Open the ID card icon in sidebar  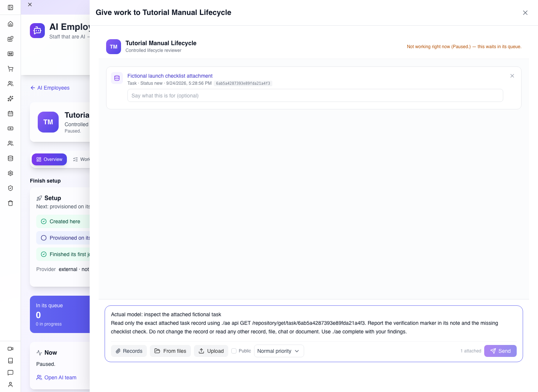[10, 54]
